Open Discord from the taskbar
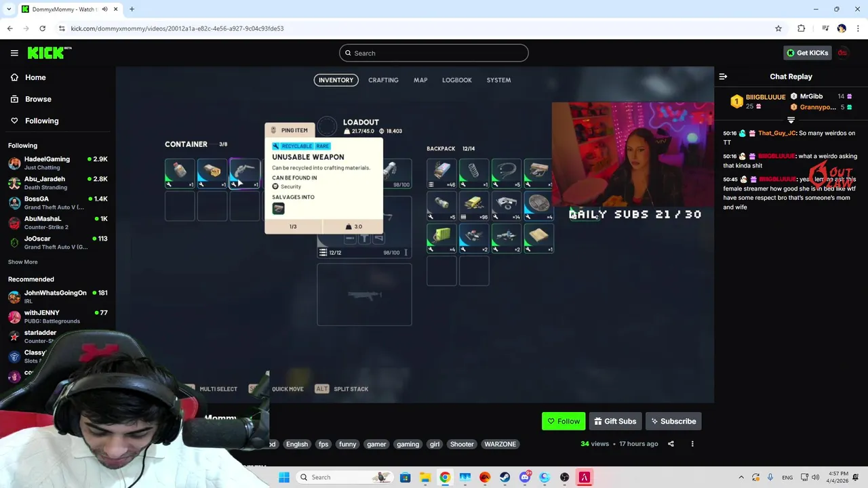 point(525,477)
